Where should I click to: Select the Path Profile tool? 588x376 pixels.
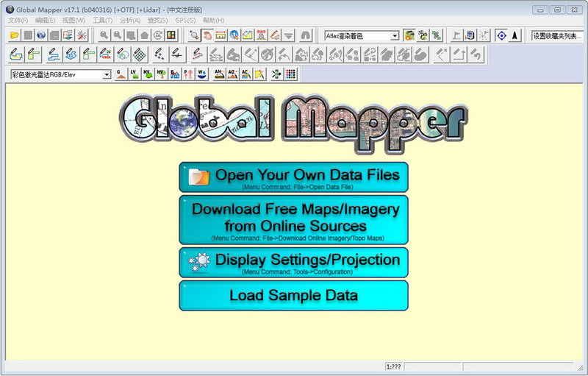pyautogui.click(x=248, y=35)
